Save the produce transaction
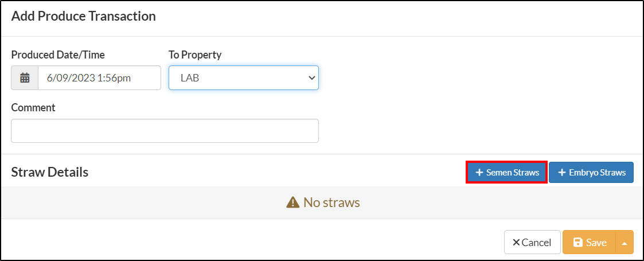The image size is (644, 261). pyautogui.click(x=590, y=242)
